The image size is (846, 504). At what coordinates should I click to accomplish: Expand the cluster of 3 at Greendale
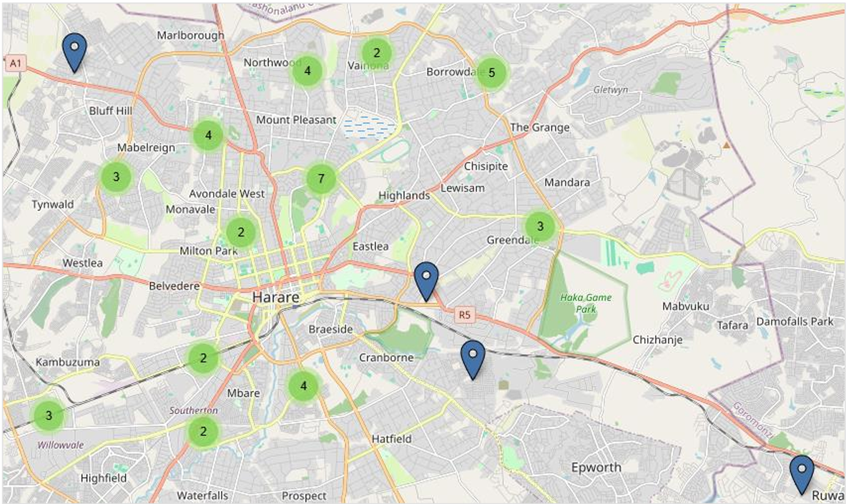click(540, 226)
